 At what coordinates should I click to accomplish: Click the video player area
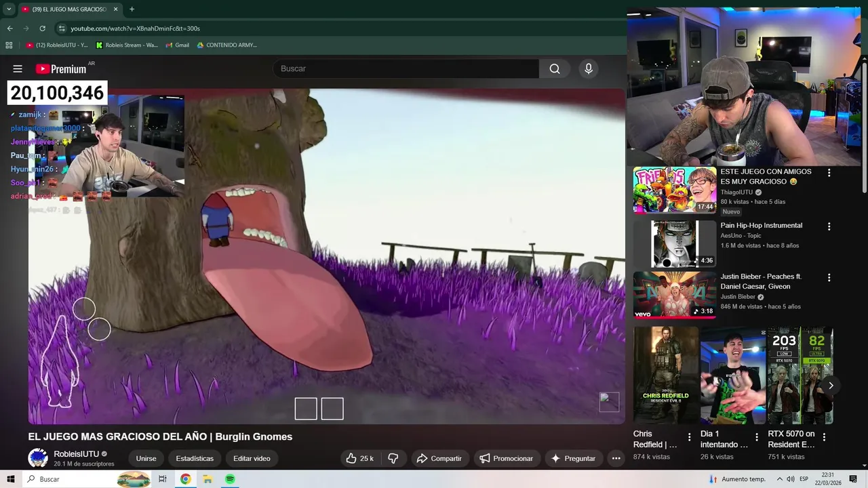point(326,256)
